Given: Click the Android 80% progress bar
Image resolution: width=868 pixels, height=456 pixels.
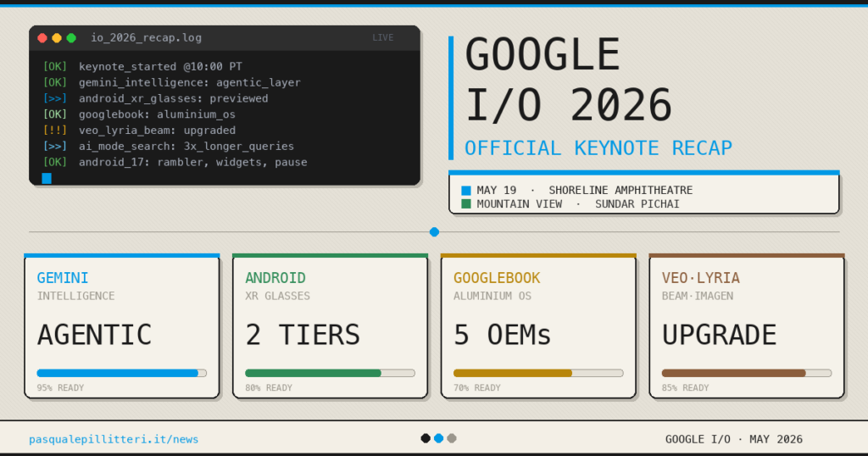Looking at the screenshot, I should pos(330,373).
